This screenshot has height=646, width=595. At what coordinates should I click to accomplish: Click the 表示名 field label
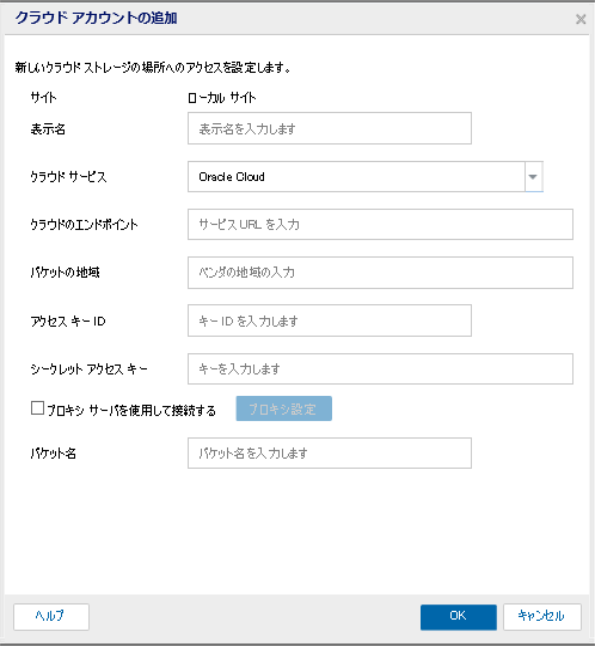(48, 129)
